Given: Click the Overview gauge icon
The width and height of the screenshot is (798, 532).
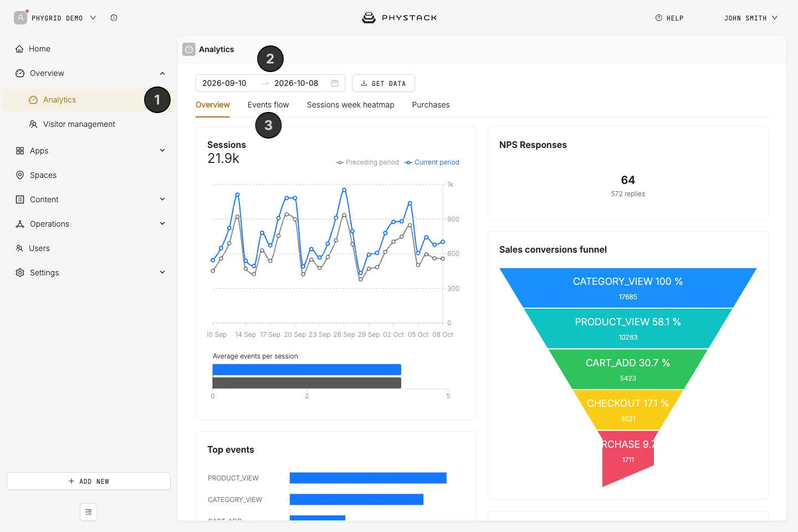Looking at the screenshot, I should 20,73.
